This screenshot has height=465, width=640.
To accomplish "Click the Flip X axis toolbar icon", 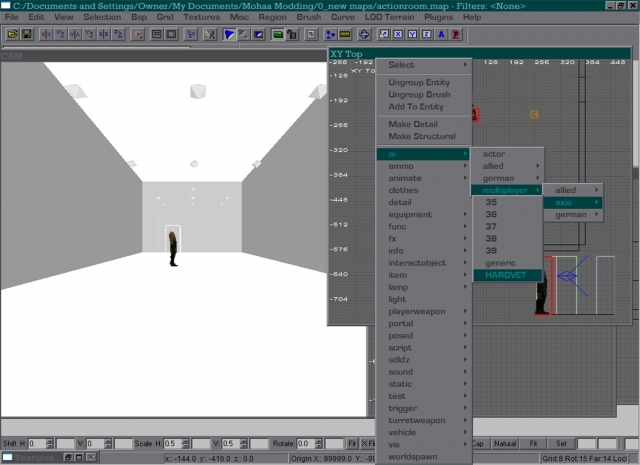I will (46, 34).
